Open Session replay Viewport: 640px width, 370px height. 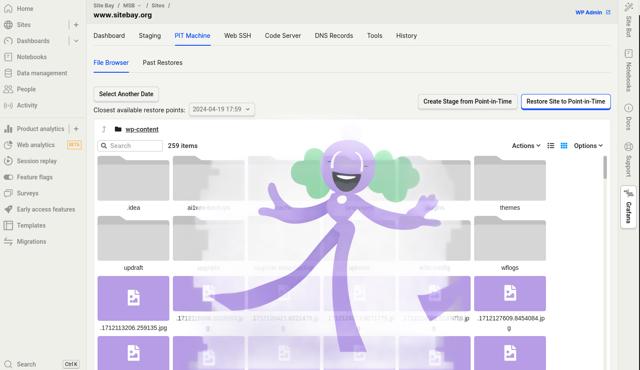pyautogui.click(x=37, y=161)
